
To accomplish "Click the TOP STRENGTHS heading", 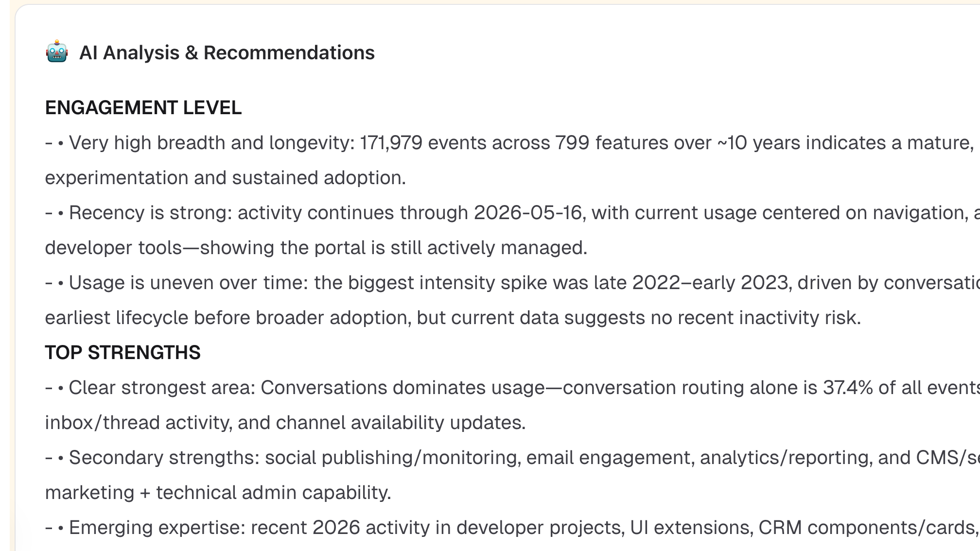I will [122, 352].
